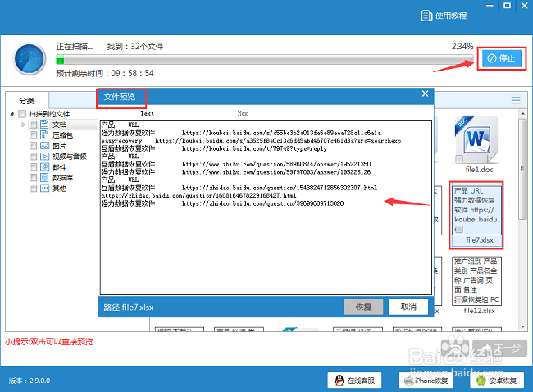Click the QQ penguin icon
This screenshot has width=533, height=392.
click(339, 380)
